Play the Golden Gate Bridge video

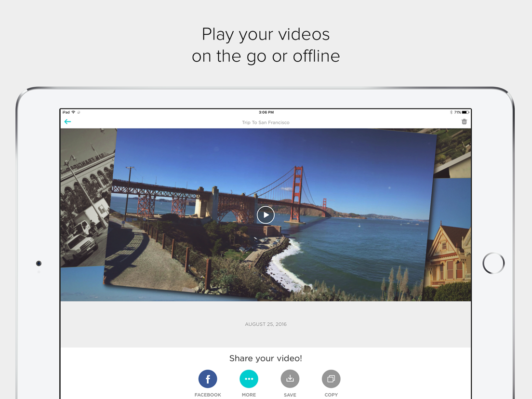(x=266, y=215)
